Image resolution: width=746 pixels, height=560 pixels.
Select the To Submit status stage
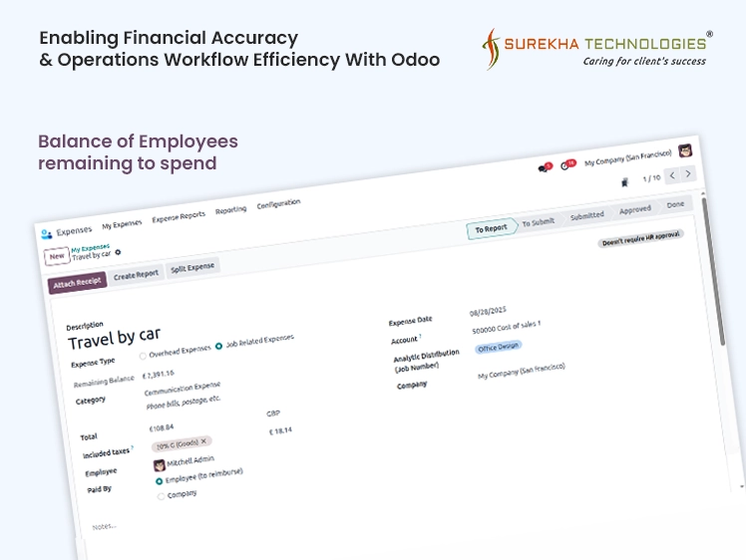(539, 222)
